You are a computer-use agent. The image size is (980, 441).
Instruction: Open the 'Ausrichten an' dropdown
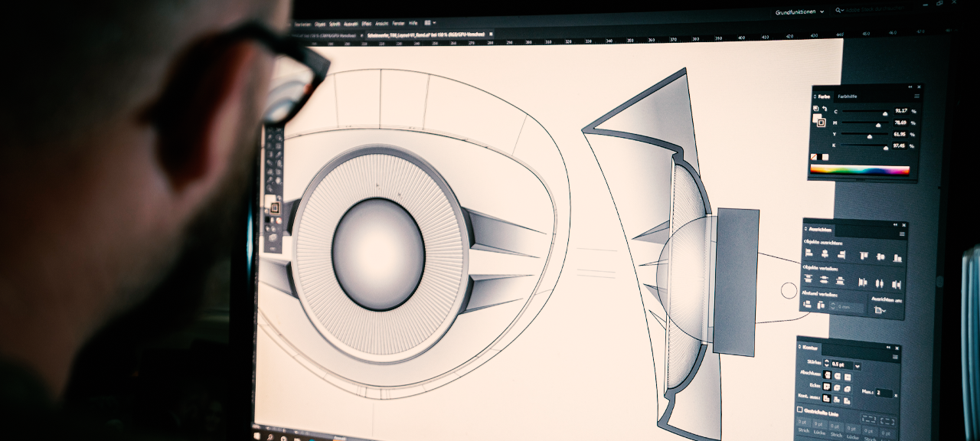coord(880,309)
